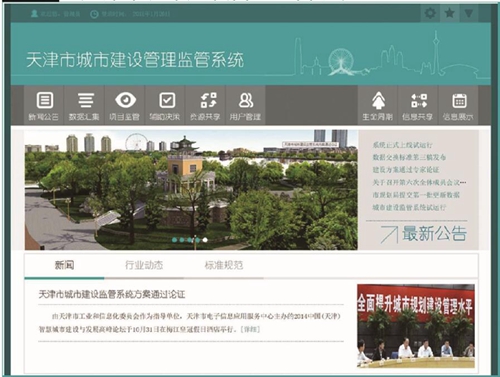Open settings gear in top bar
The image size is (500, 377).
pos(430,13)
